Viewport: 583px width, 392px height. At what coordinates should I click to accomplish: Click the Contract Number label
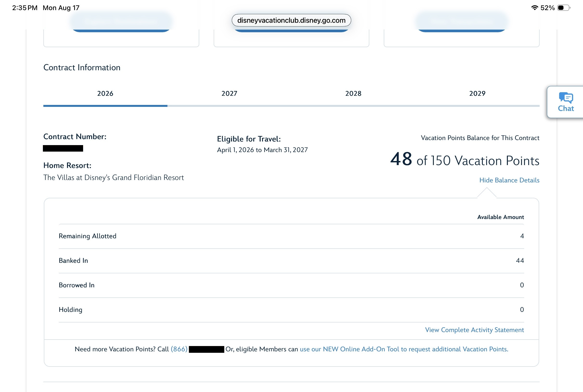click(75, 136)
